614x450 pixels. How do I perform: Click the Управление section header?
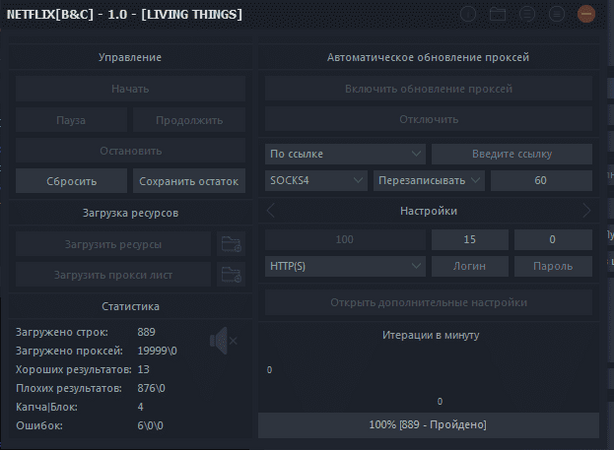[x=130, y=57]
